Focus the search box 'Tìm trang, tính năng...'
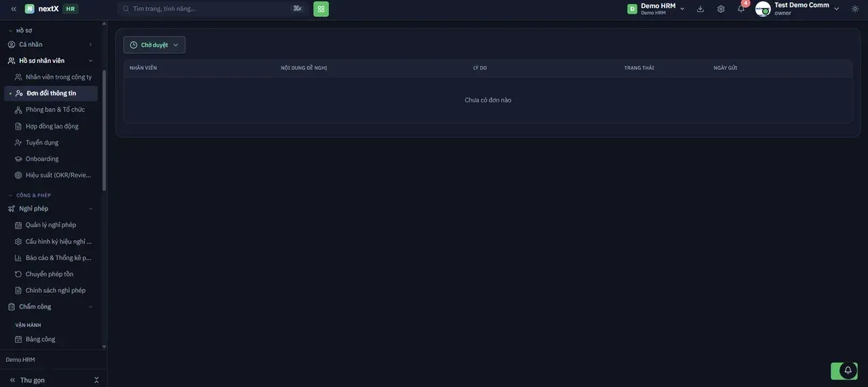The width and height of the screenshot is (868, 387). (212, 9)
